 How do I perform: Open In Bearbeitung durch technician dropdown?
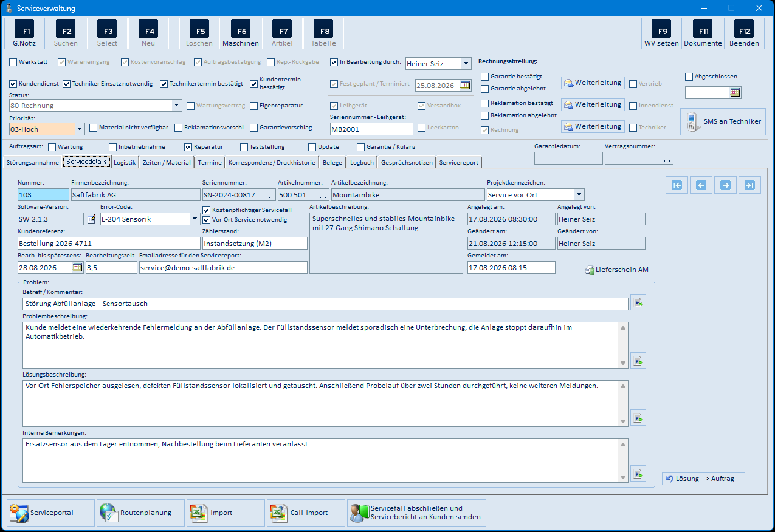pos(466,63)
